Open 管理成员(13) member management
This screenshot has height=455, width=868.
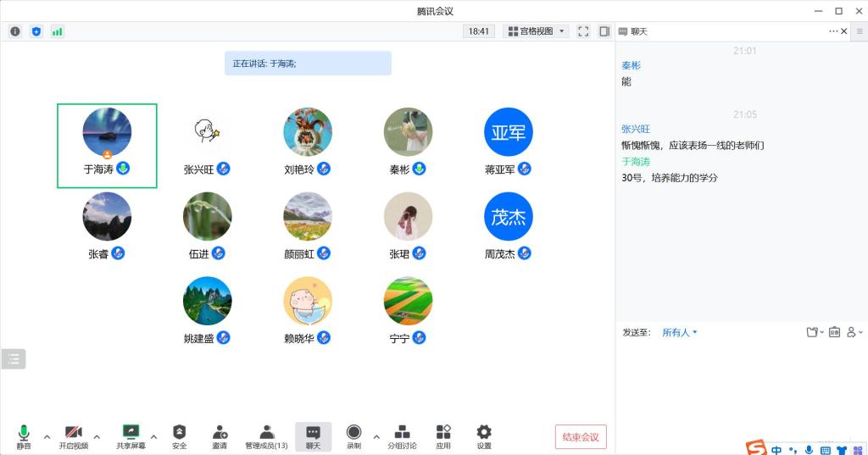(x=266, y=436)
